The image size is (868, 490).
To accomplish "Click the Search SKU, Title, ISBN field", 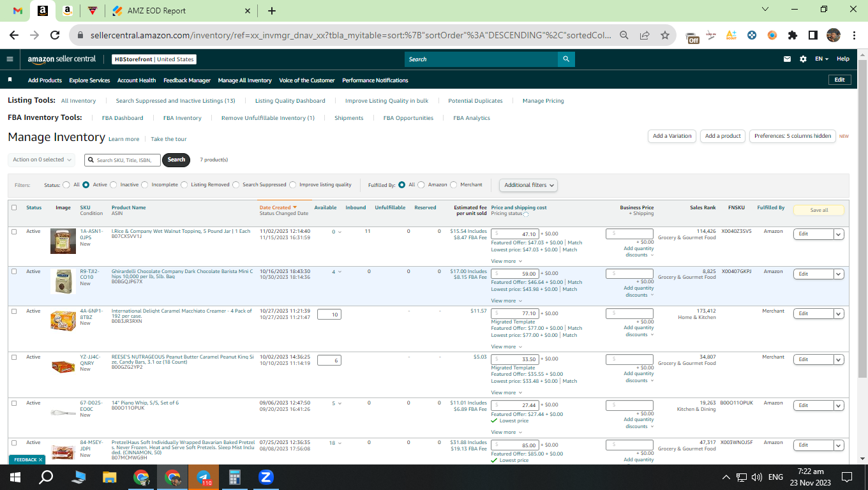I will click(123, 160).
